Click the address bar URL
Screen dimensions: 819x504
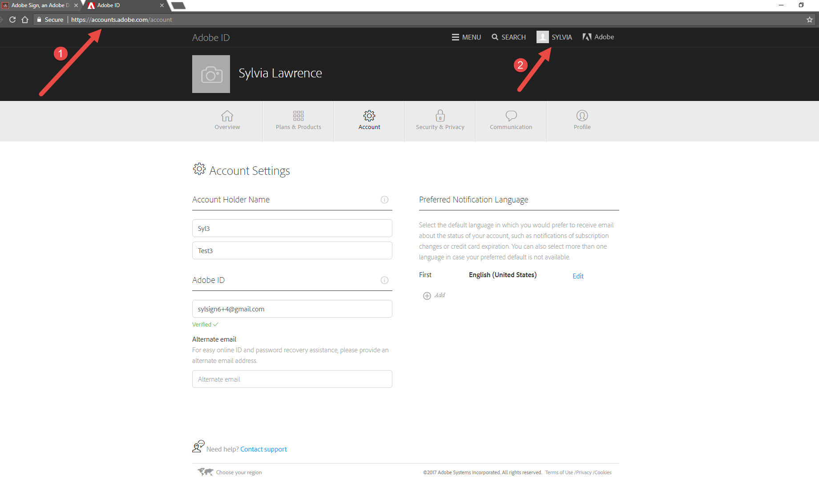tap(121, 20)
